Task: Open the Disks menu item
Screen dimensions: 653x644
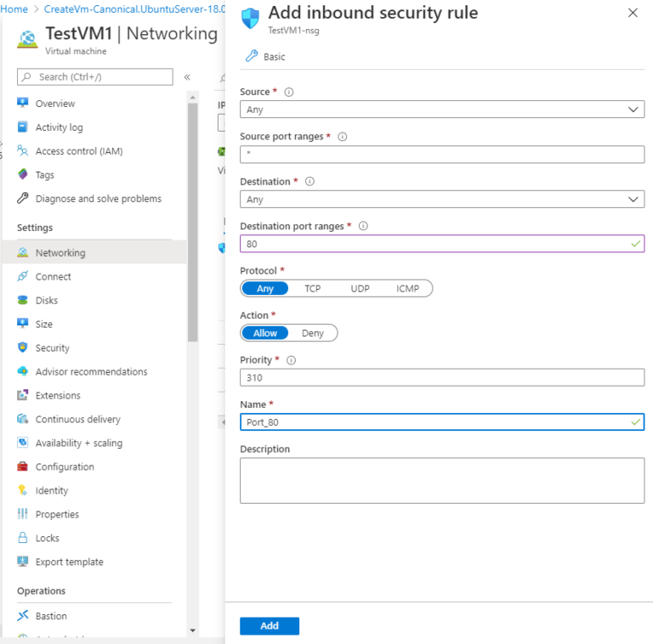Action: (94, 300)
